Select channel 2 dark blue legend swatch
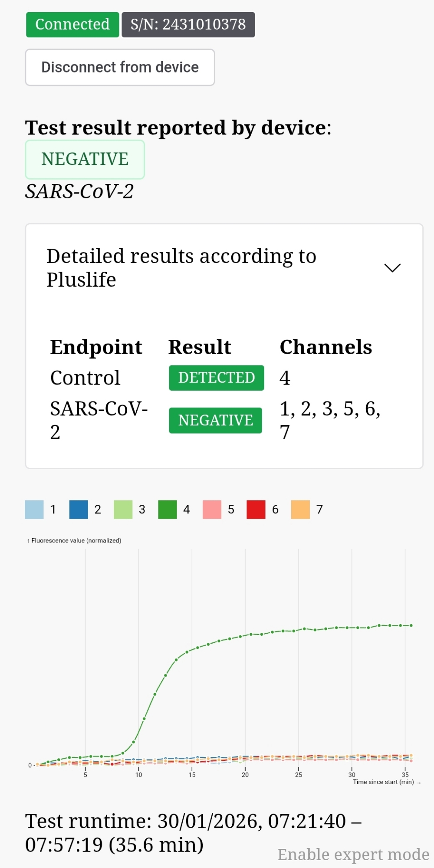Screen dimensions: 434x868 79,510
